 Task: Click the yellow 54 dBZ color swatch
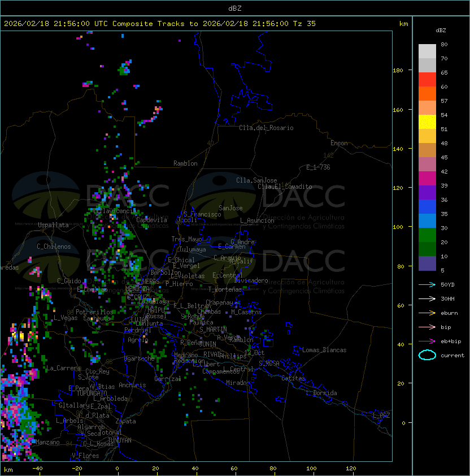tap(427, 122)
